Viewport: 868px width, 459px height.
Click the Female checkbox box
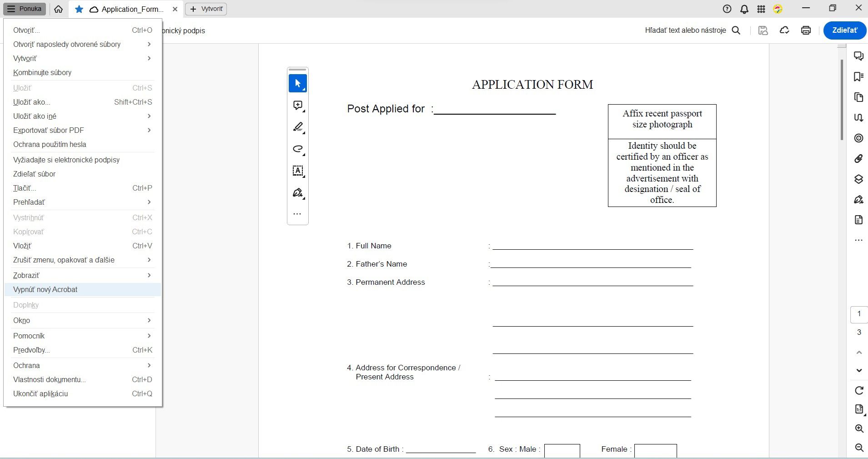coord(656,450)
